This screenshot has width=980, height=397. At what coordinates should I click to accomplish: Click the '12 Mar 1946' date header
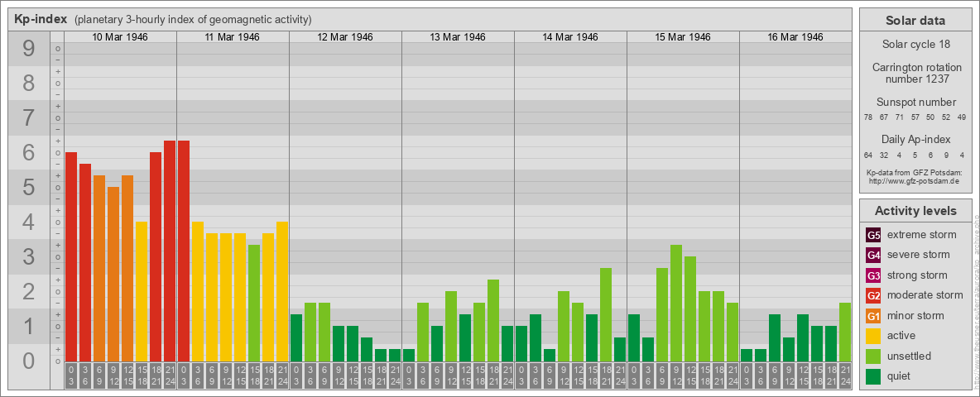[345, 37]
